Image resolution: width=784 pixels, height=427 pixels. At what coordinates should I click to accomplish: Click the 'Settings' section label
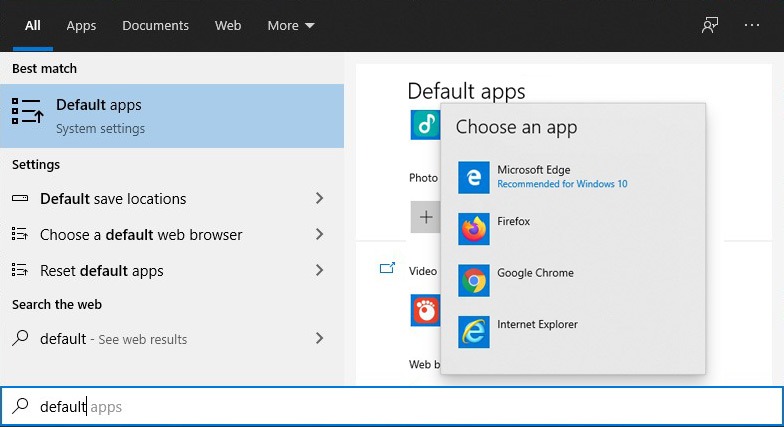(x=36, y=164)
